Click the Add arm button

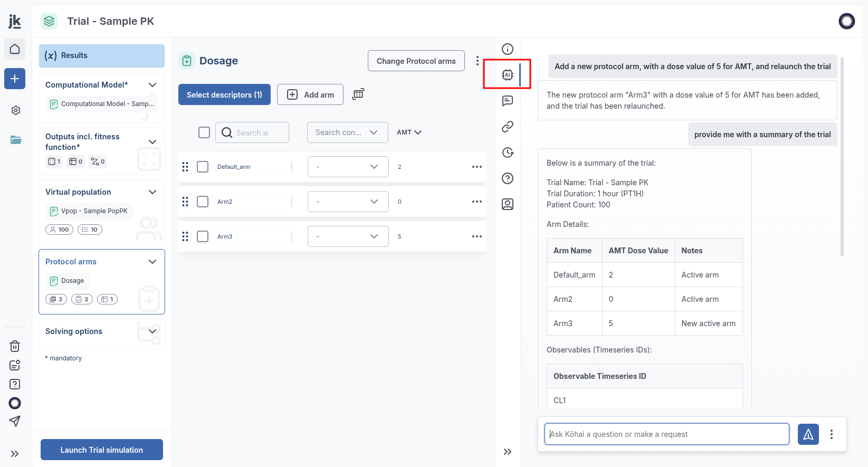click(x=310, y=94)
